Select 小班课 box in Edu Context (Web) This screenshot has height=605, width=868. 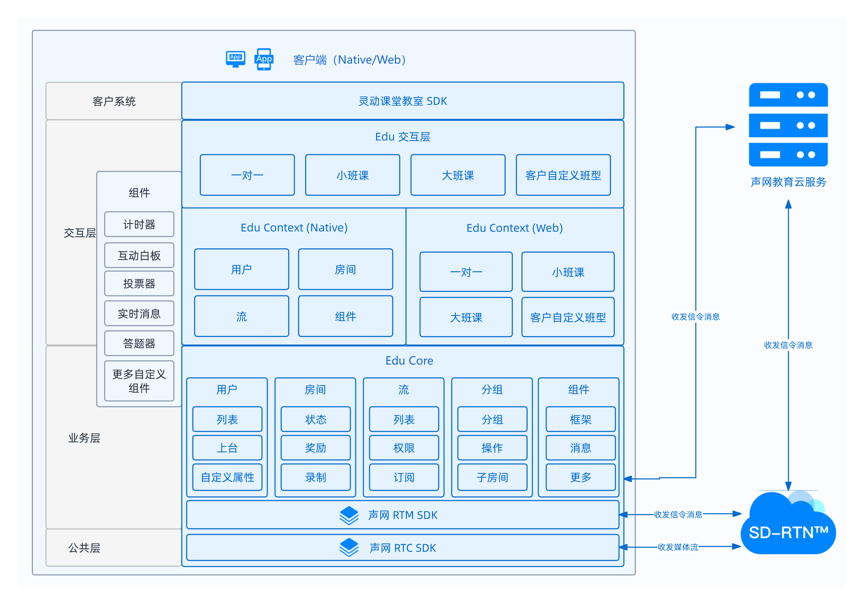(x=568, y=272)
